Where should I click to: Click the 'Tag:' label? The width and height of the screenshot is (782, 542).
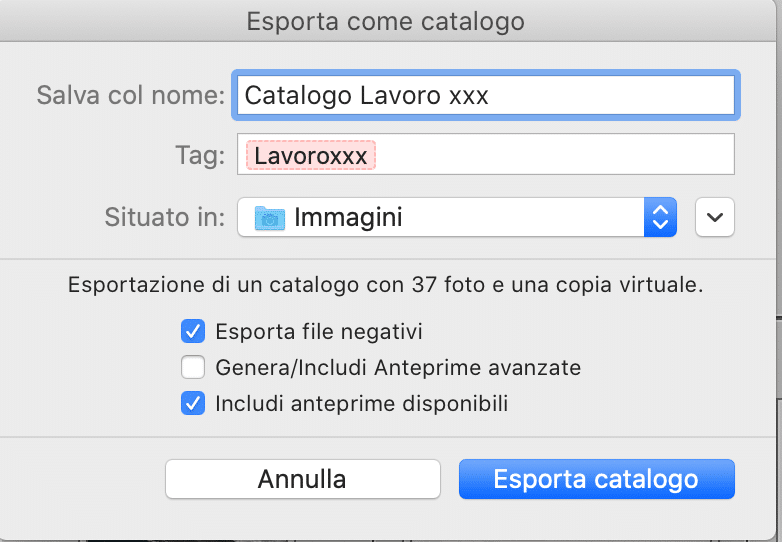tap(200, 155)
